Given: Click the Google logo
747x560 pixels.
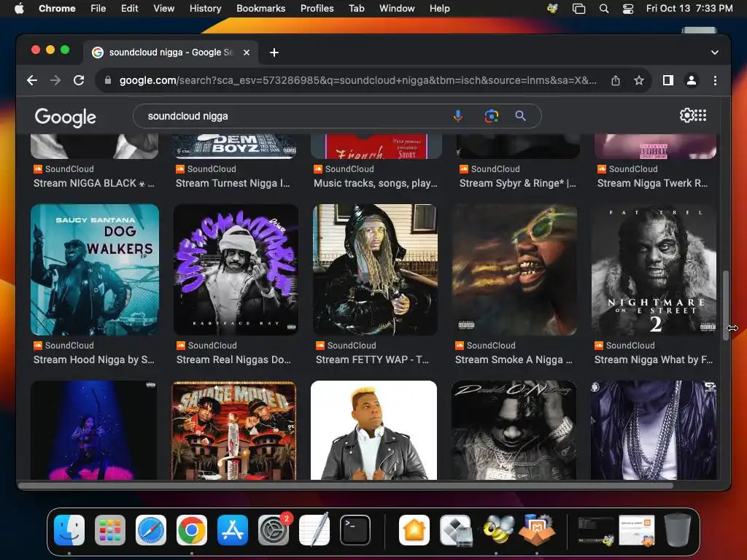Looking at the screenshot, I should pos(65,117).
